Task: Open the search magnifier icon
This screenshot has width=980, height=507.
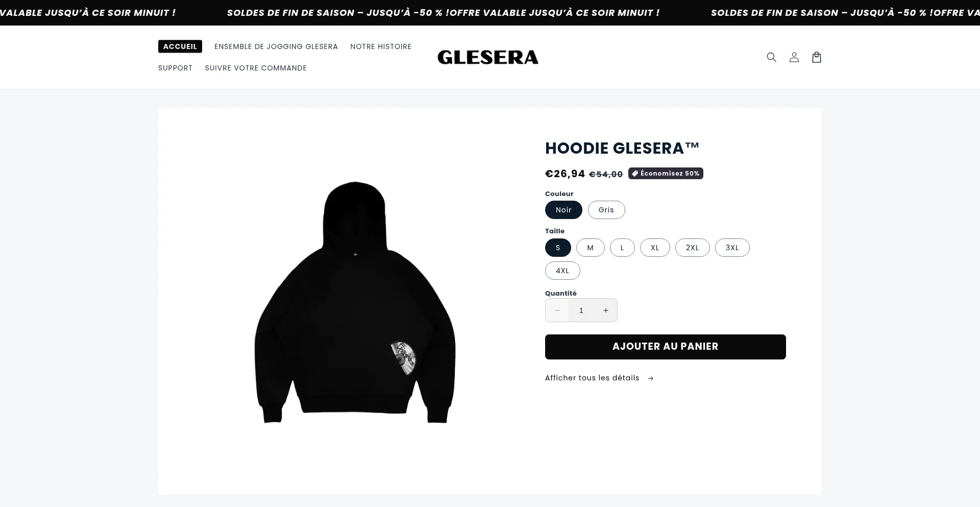Action: (x=771, y=57)
